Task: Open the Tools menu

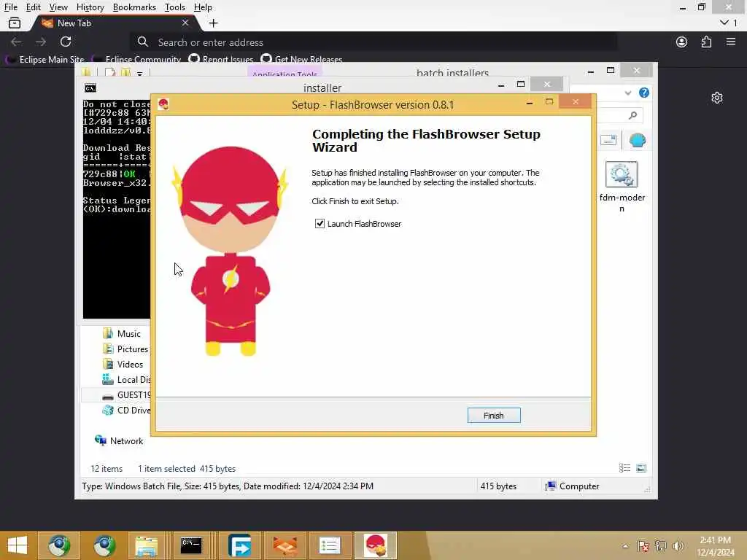Action: coord(174,7)
